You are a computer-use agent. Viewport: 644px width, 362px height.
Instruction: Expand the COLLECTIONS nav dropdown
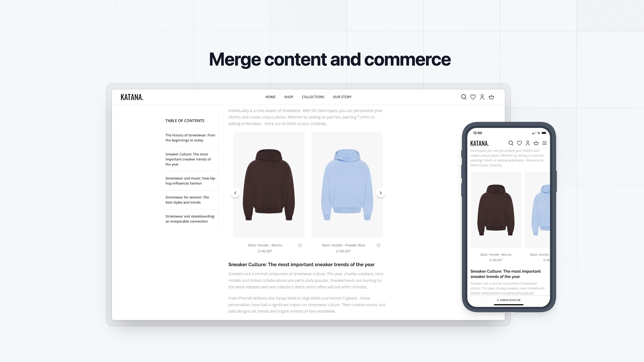[313, 97]
